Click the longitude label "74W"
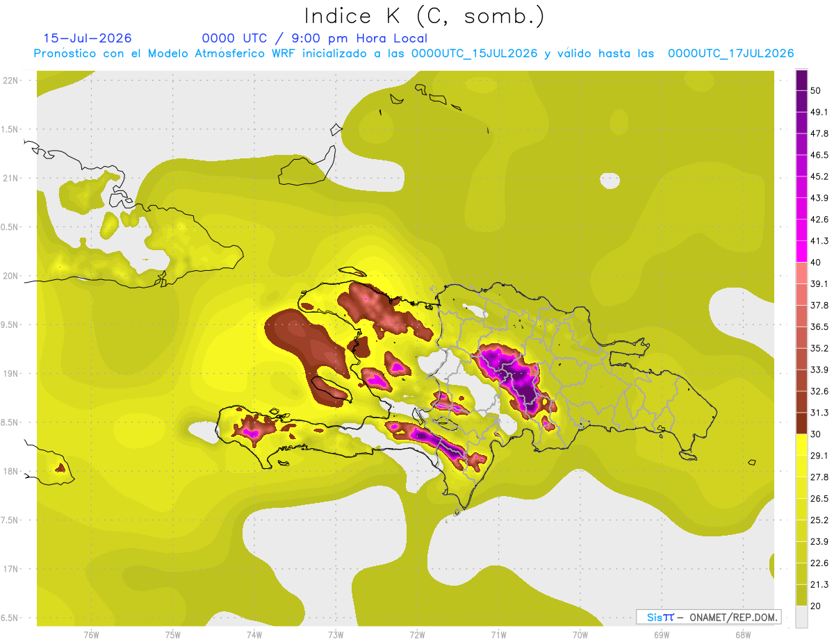Screen dimensions: 834x644 click(254, 634)
